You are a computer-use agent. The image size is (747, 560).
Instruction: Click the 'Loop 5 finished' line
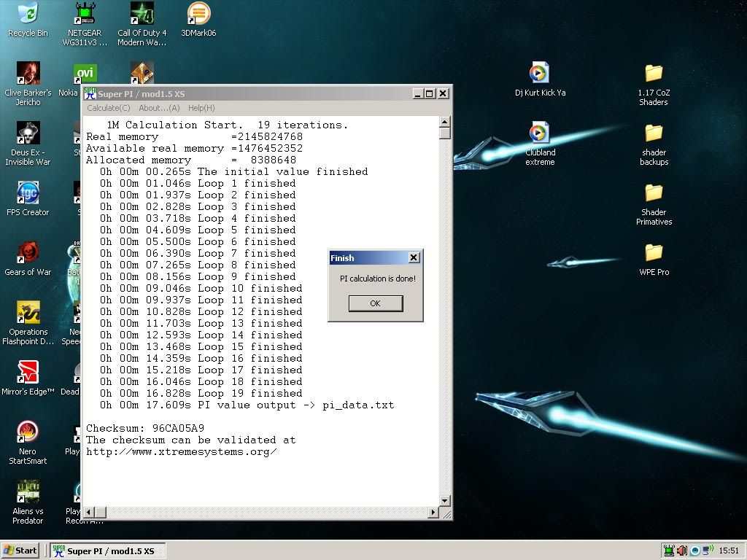[198, 230]
